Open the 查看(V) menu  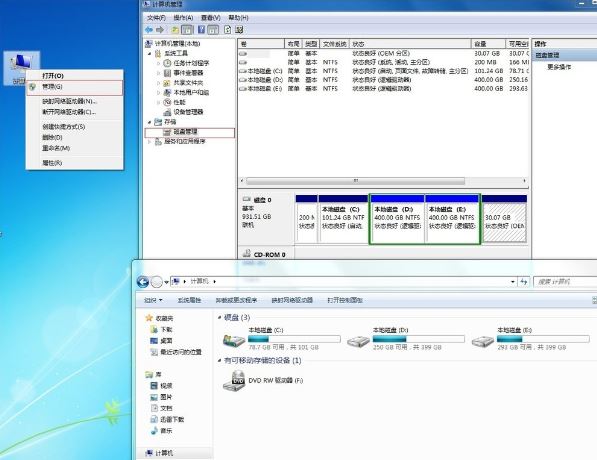point(211,18)
